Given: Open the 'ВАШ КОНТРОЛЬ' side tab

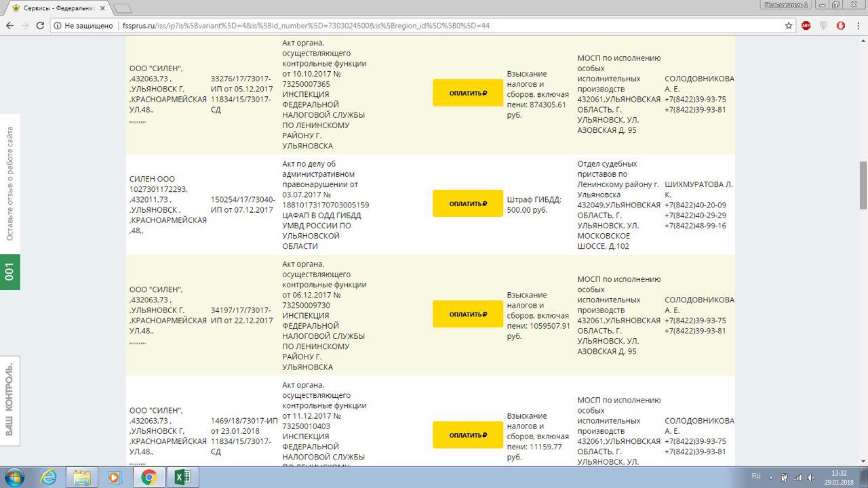Looking at the screenshot, I should [x=9, y=401].
